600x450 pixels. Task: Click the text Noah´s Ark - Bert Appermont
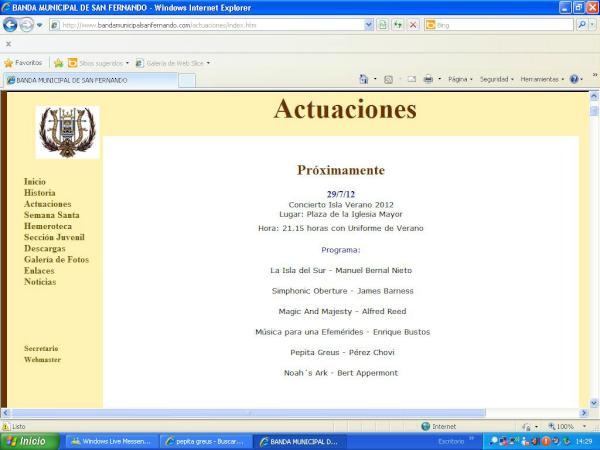341,373
